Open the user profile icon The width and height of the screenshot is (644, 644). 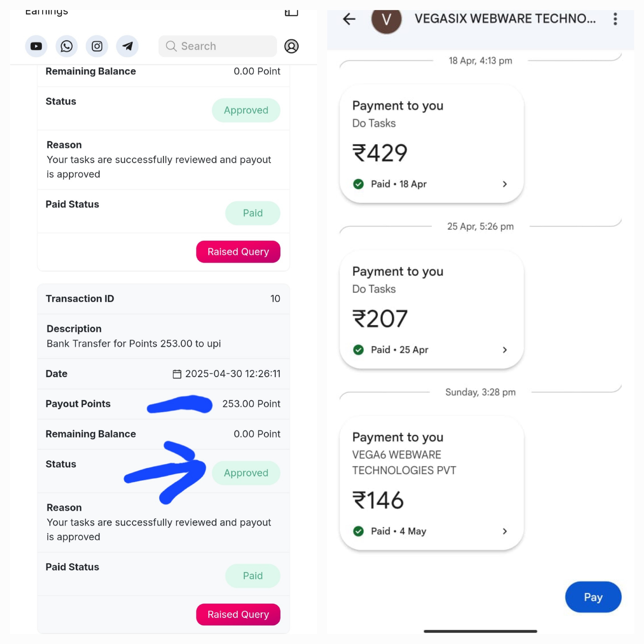291,46
